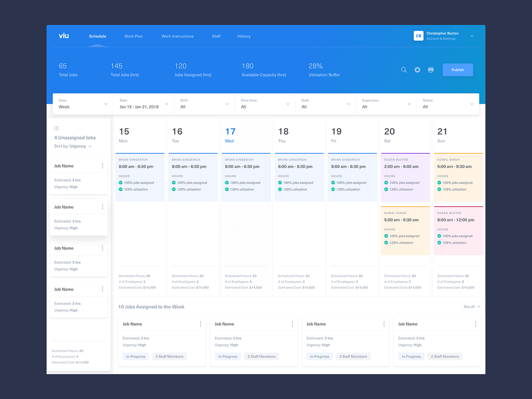Open the Staff tab

pos(216,36)
